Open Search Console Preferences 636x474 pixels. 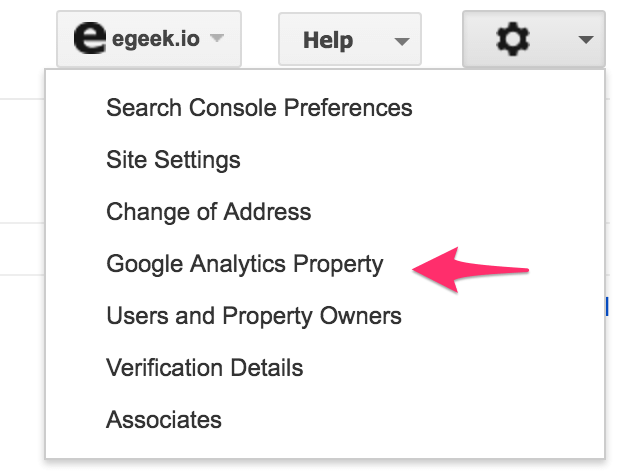tap(259, 108)
